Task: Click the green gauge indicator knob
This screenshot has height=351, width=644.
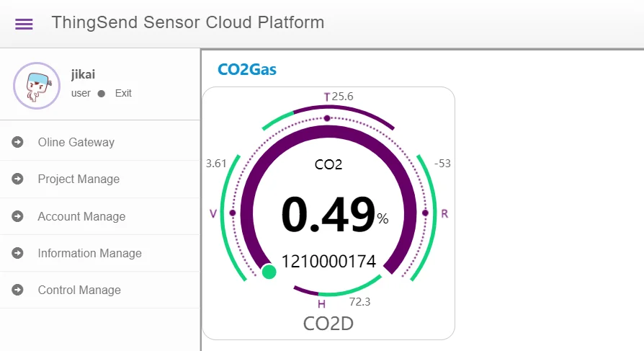Action: (x=269, y=272)
